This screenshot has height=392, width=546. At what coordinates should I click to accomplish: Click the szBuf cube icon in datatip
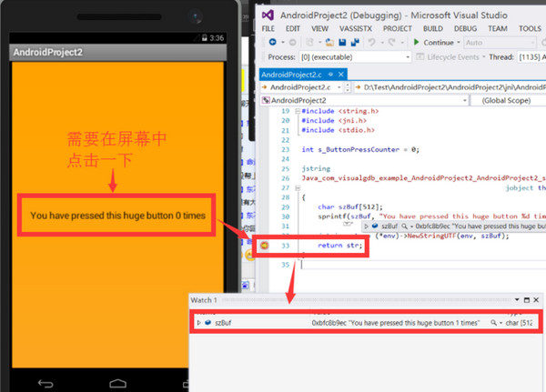coord(375,226)
